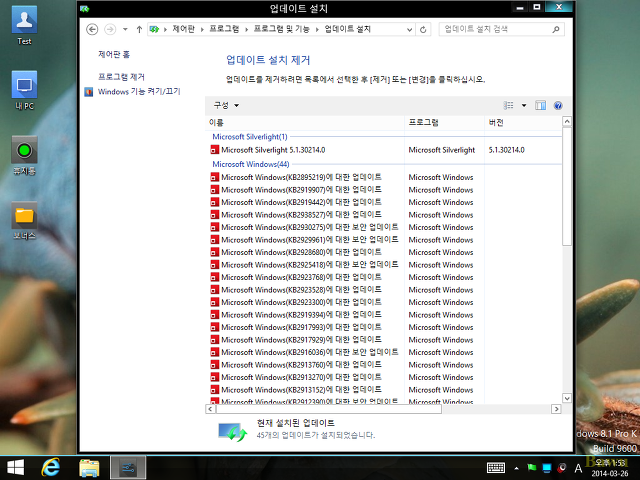Sort by the 버전 column header

click(x=523, y=122)
